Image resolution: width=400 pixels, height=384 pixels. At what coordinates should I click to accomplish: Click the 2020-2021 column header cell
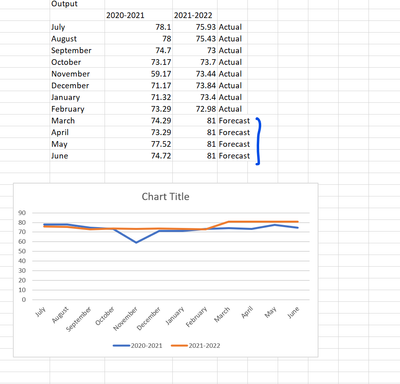[139, 15]
